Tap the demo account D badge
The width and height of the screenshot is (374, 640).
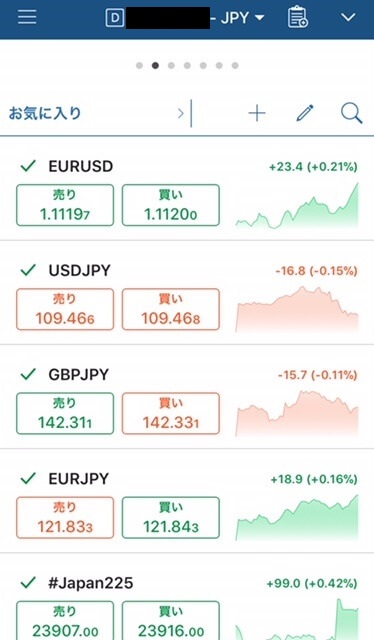click(115, 18)
